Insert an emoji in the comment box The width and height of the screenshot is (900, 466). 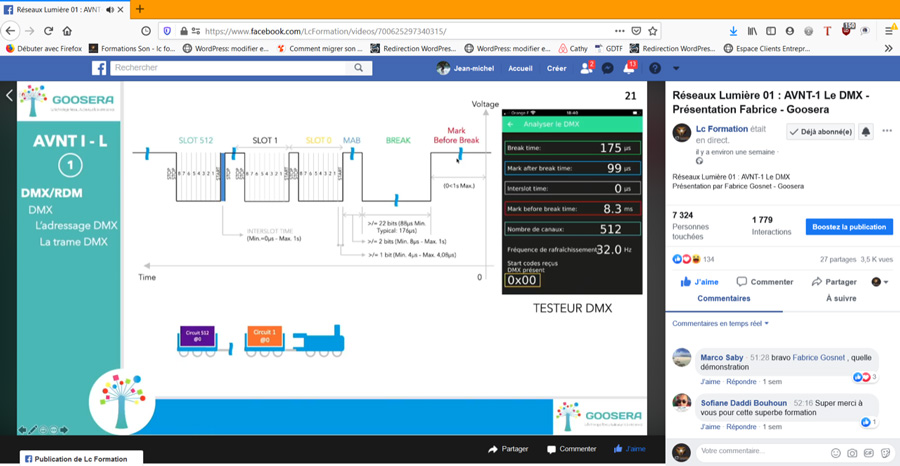pos(836,452)
